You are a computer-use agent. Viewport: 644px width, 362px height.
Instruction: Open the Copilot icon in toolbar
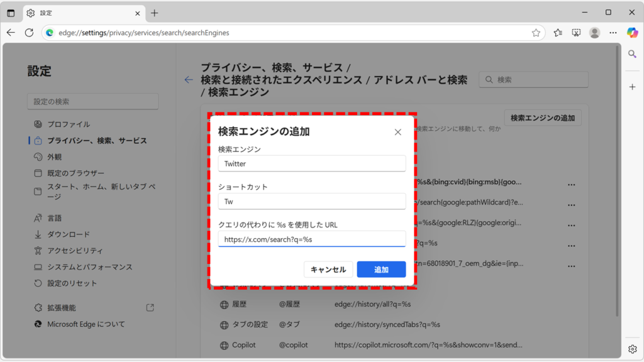[632, 33]
